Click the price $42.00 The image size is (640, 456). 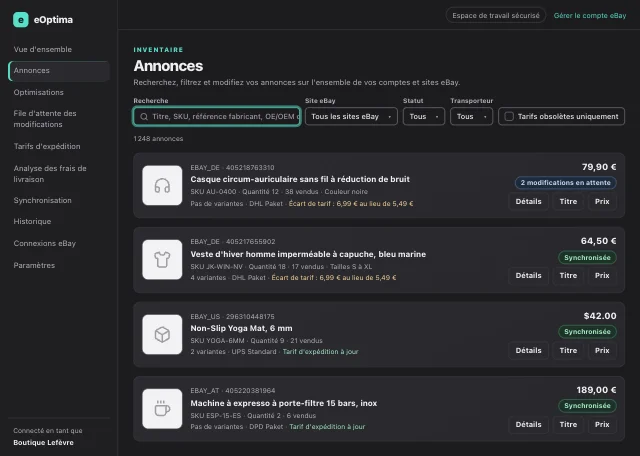click(x=600, y=316)
